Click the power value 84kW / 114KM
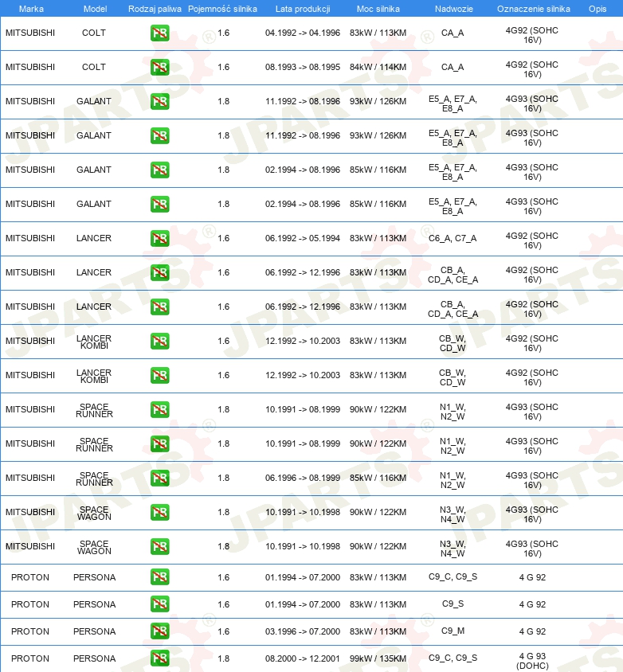The width and height of the screenshot is (623, 672). click(378, 68)
